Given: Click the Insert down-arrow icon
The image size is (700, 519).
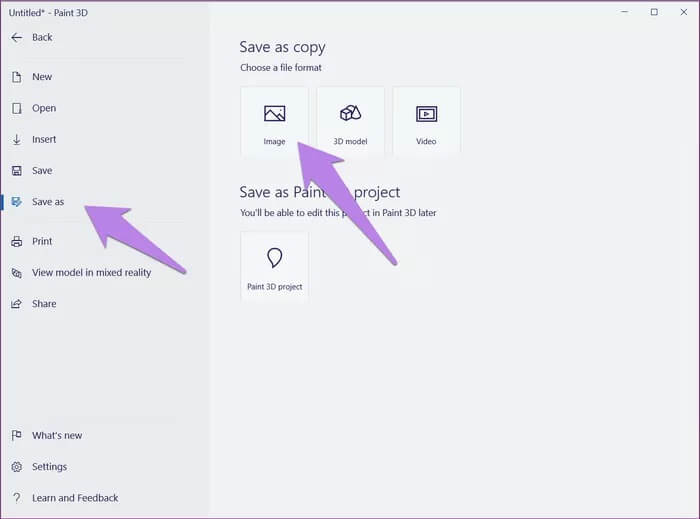Looking at the screenshot, I should point(17,139).
